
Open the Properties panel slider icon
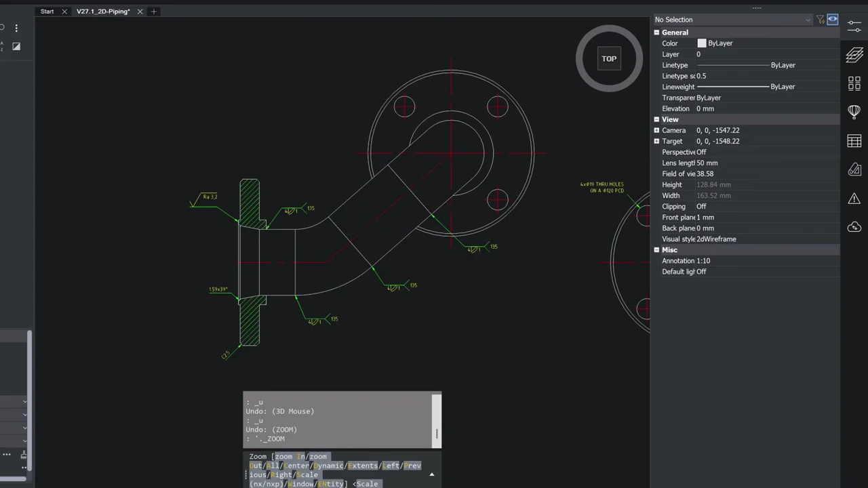854,24
